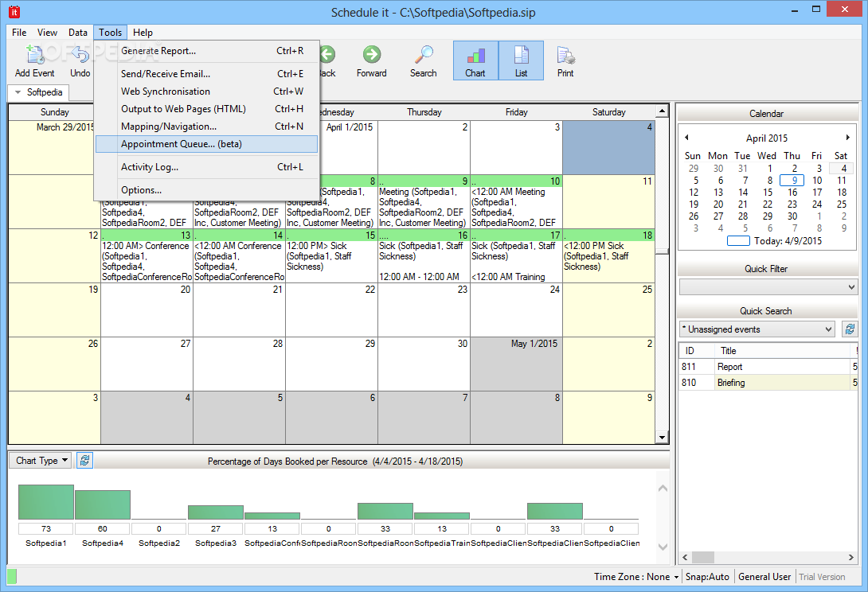Choose Generate Report from Tools menu
The height and width of the screenshot is (592, 868).
[x=206, y=51]
